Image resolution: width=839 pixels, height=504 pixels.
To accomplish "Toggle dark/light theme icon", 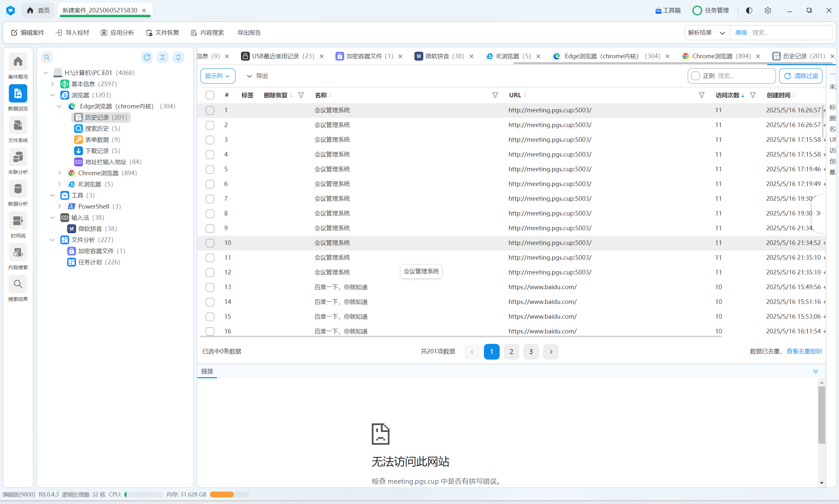I will click(749, 10).
